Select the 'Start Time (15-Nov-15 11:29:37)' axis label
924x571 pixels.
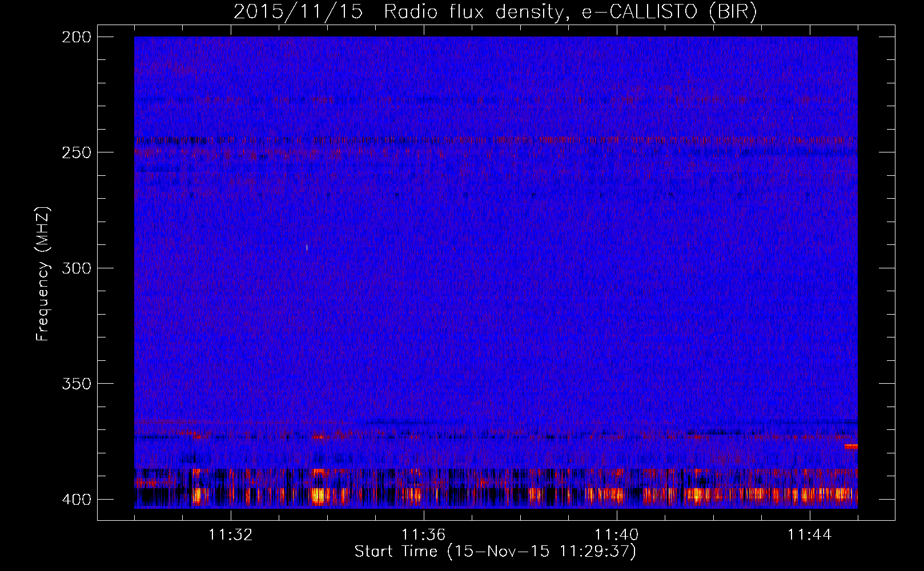click(495, 552)
